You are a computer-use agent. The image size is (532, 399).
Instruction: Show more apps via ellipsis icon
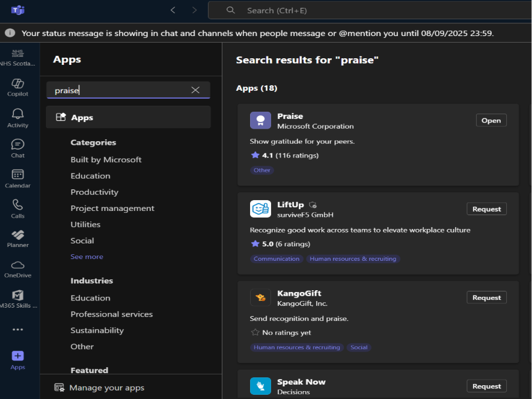pos(17,329)
